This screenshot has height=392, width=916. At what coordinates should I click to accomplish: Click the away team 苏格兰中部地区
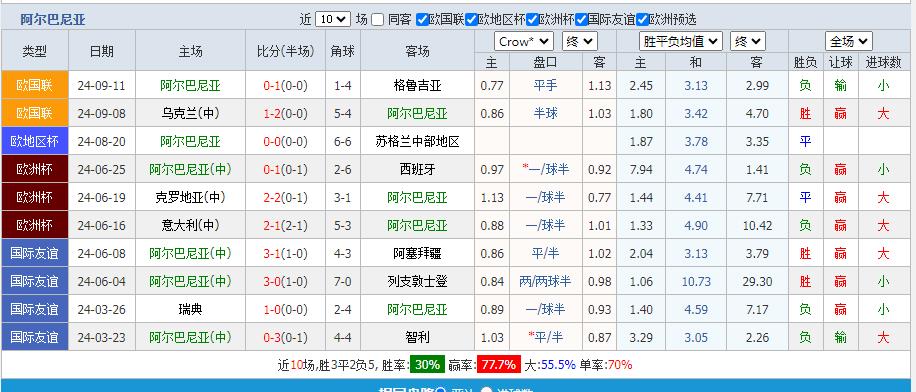[418, 142]
